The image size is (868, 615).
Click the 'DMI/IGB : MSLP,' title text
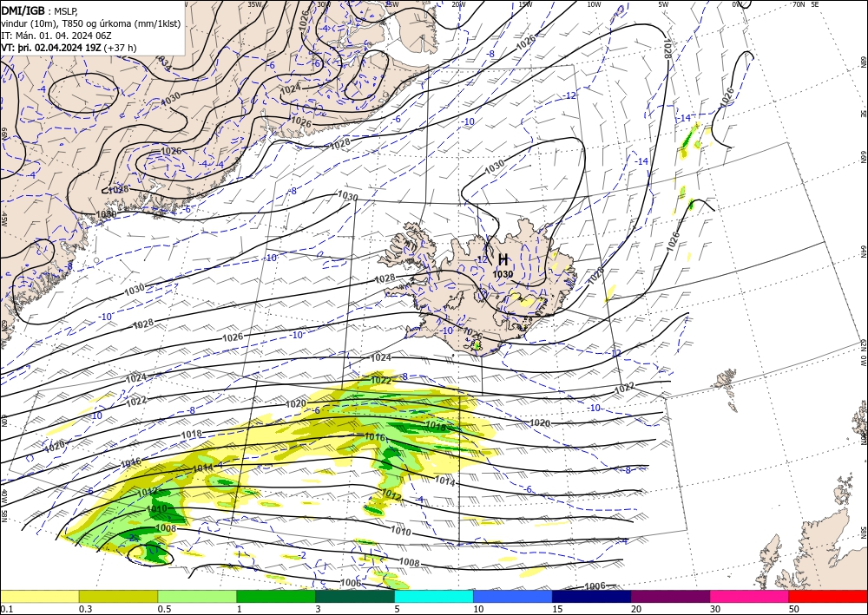pyautogui.click(x=39, y=10)
